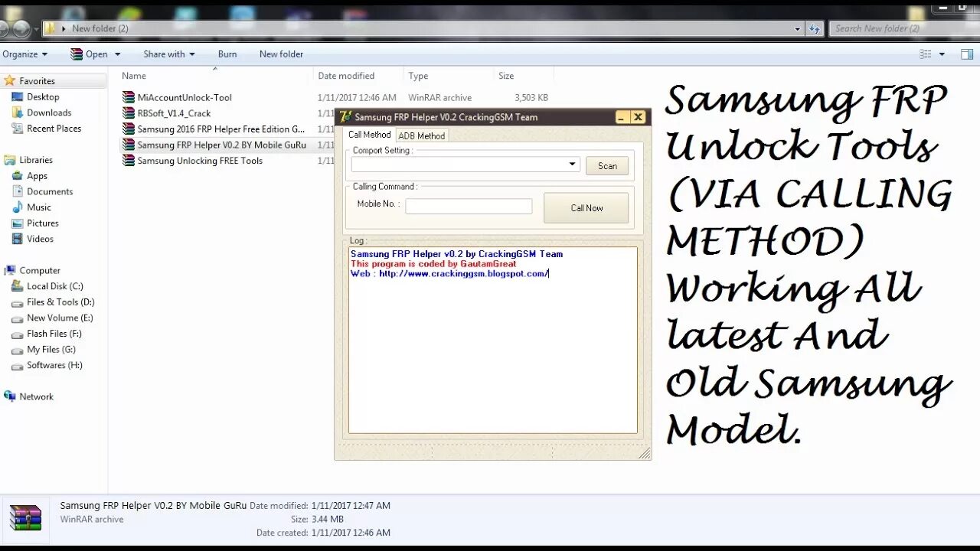Screen dimensions: 980x551
Task: Click the Call Now button
Action: (x=586, y=207)
